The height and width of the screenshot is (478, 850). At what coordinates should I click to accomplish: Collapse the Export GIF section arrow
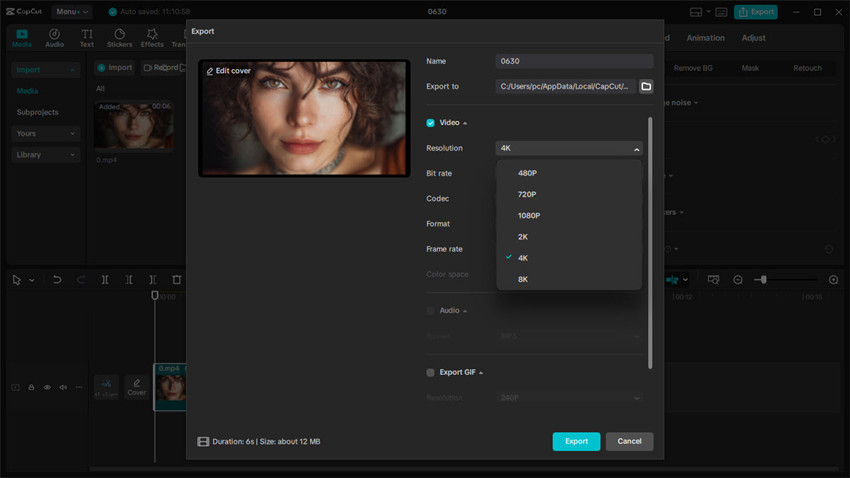coord(481,373)
